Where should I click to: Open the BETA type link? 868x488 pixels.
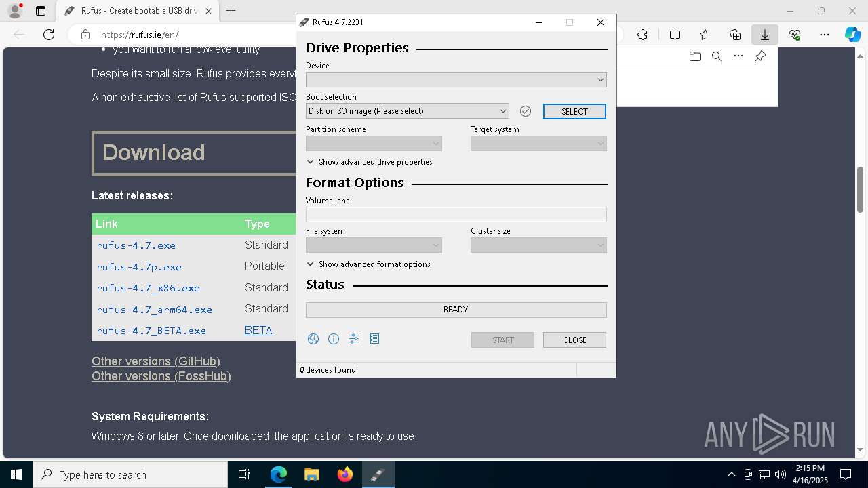tap(258, 330)
